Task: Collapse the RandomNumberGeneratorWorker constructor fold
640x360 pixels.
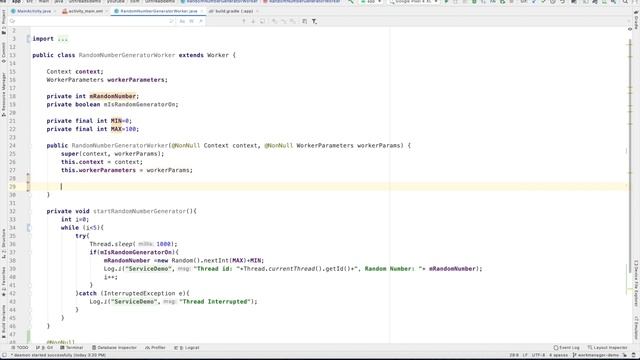Action: pyautogui.click(x=30, y=146)
